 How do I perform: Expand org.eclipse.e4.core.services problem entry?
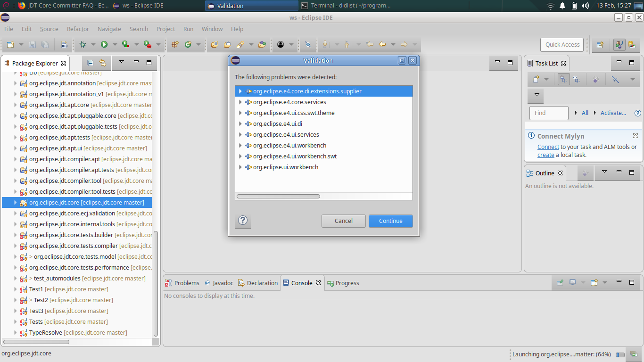click(240, 102)
